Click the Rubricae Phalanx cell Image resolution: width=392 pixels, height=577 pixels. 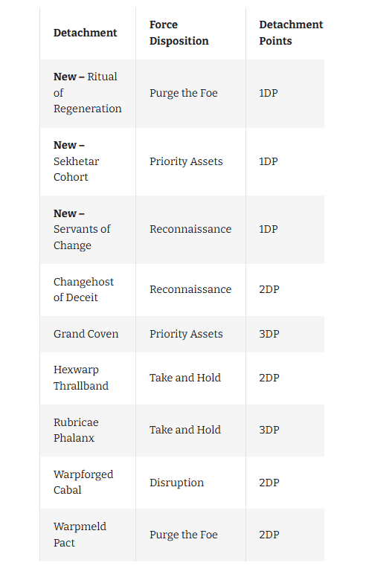pos(88,431)
